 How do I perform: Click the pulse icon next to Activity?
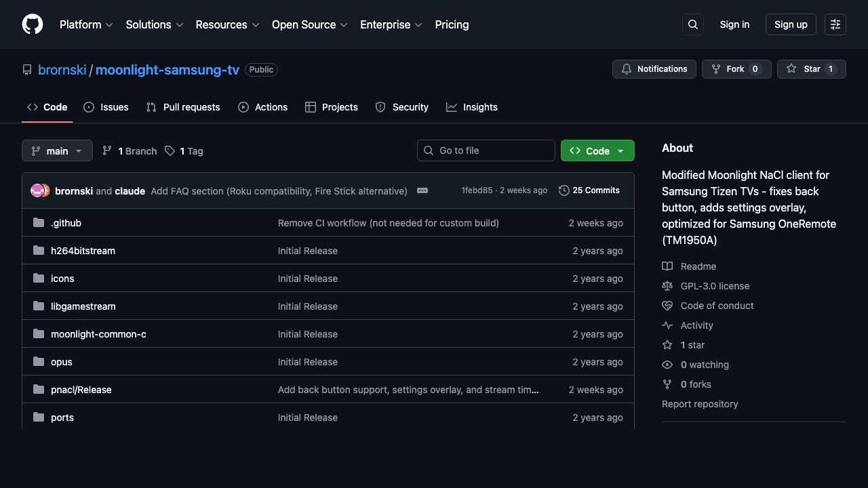click(x=667, y=325)
